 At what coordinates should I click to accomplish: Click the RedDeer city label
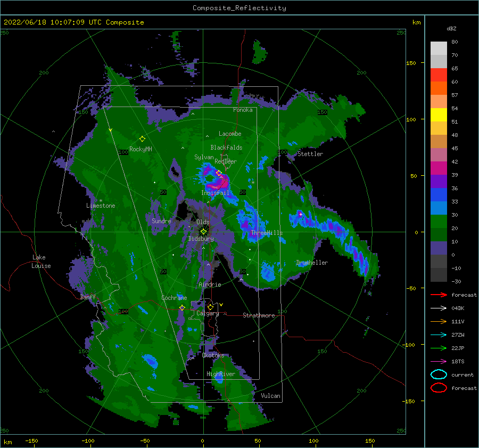coord(226,161)
